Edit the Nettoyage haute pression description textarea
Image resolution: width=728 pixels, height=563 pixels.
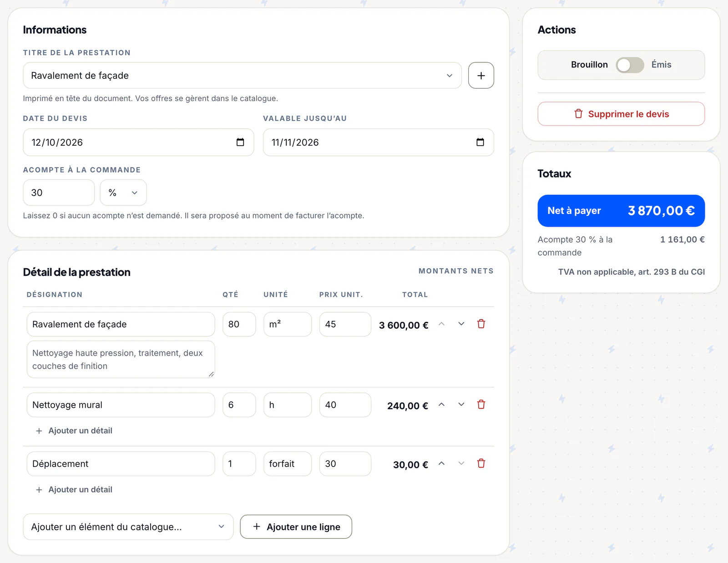[x=121, y=360]
